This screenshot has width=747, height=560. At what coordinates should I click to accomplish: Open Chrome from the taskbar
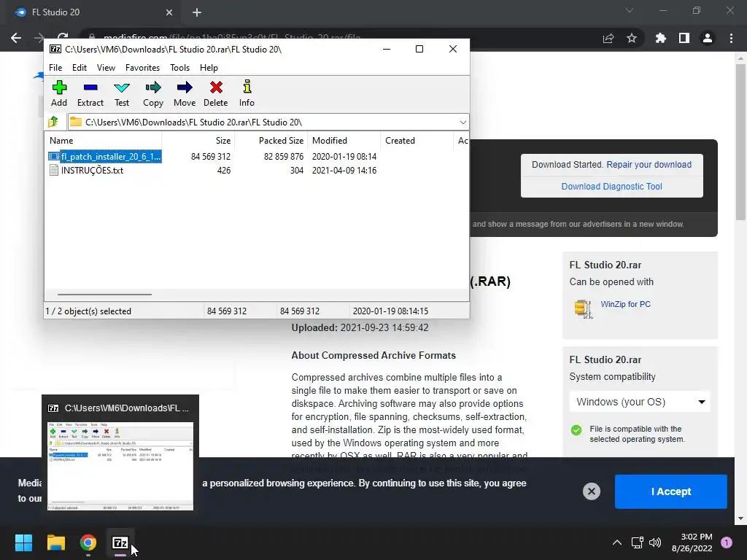[88, 542]
